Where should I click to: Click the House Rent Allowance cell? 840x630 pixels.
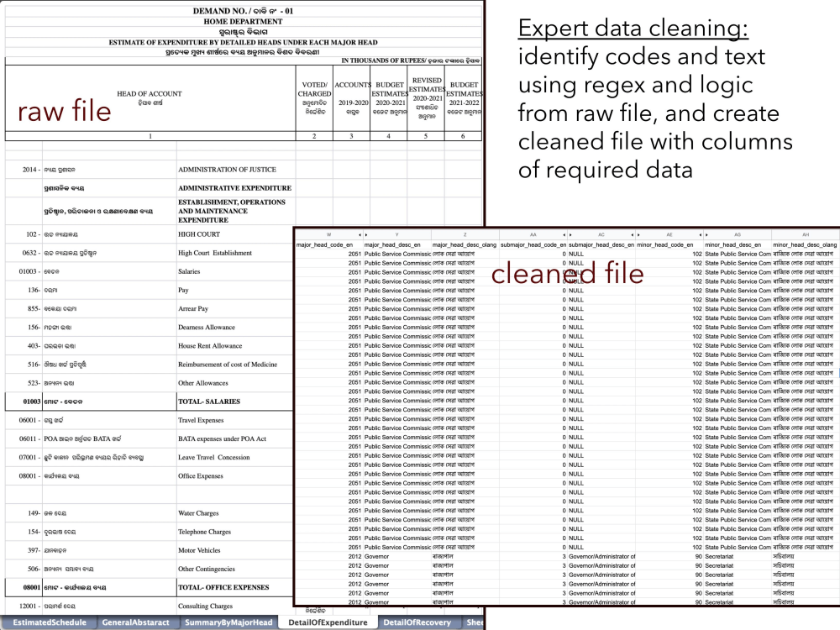[236, 346]
